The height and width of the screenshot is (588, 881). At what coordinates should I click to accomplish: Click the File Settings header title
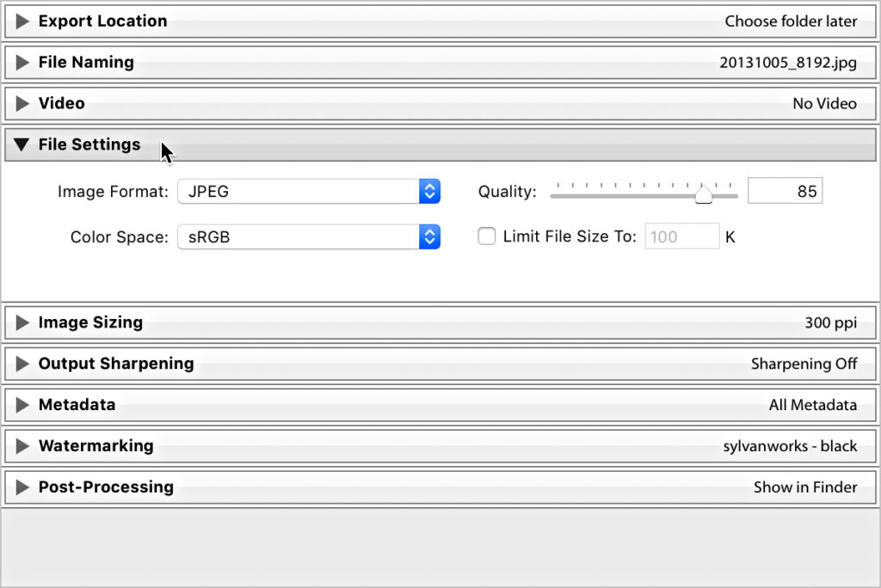click(x=89, y=145)
